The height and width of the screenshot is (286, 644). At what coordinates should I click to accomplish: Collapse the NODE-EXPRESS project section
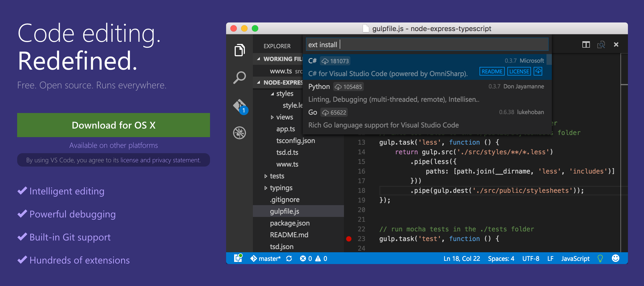[259, 82]
